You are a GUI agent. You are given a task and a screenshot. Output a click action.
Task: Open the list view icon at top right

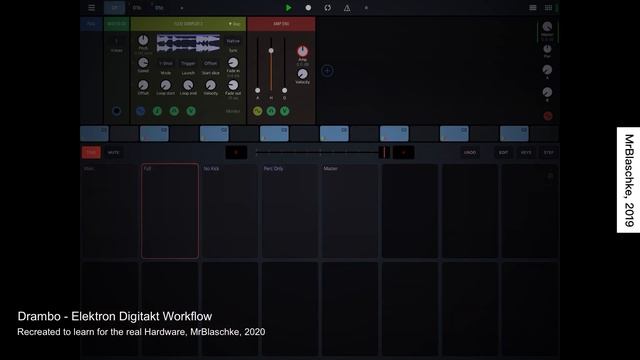click(533, 8)
